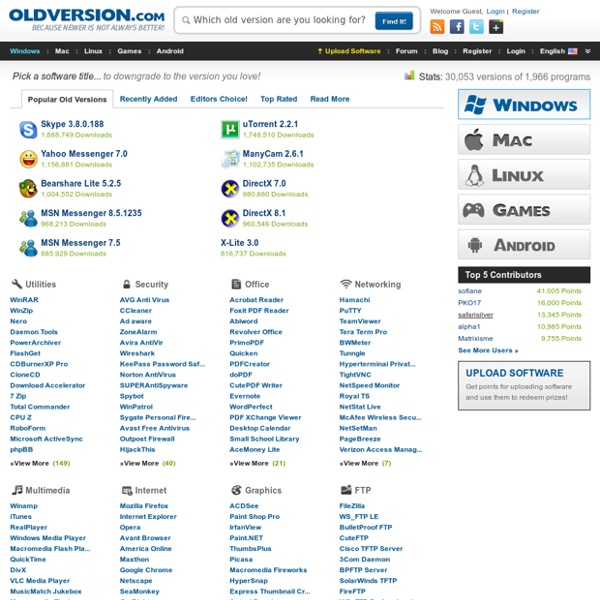600x600 pixels.
Task: Select Mac in the top navigation bar
Action: pyautogui.click(x=62, y=51)
